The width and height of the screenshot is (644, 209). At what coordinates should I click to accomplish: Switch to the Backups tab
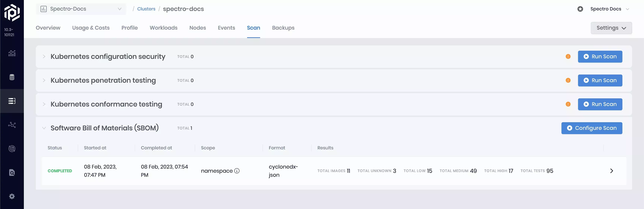(283, 28)
